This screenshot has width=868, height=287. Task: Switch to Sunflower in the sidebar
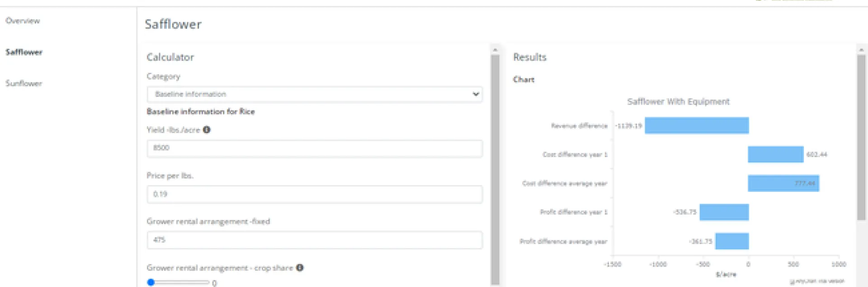(24, 83)
